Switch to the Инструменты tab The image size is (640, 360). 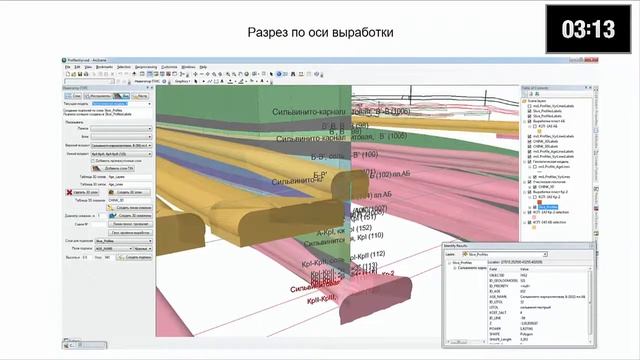(x=98, y=96)
